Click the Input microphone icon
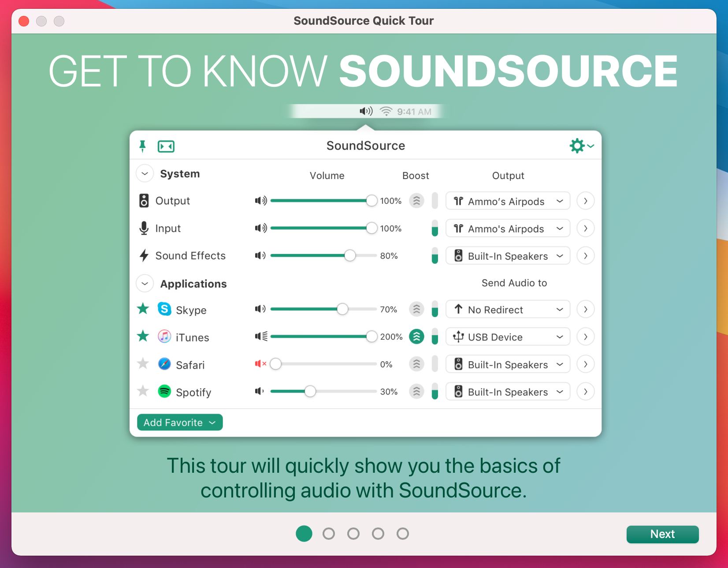728x568 pixels. pyautogui.click(x=144, y=228)
